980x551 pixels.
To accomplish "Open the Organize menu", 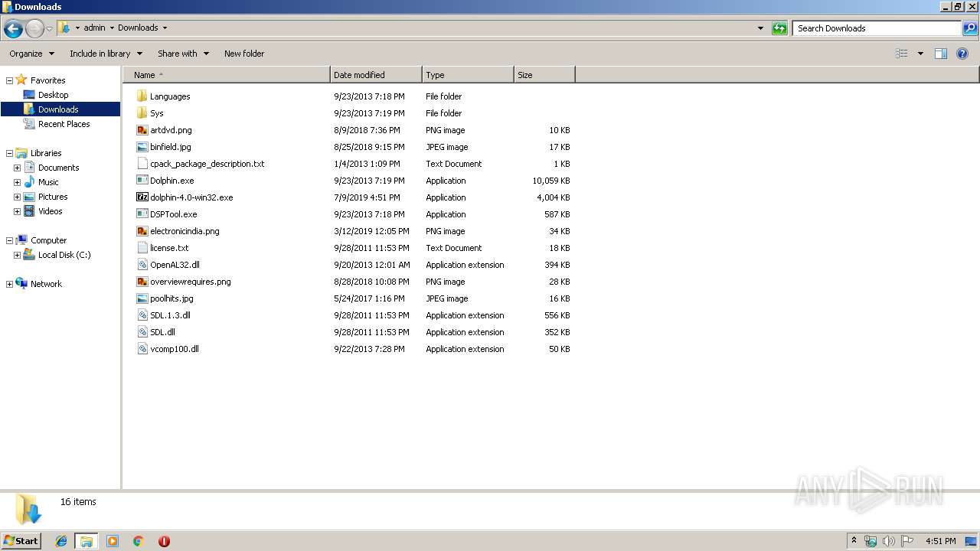I will 31,54.
